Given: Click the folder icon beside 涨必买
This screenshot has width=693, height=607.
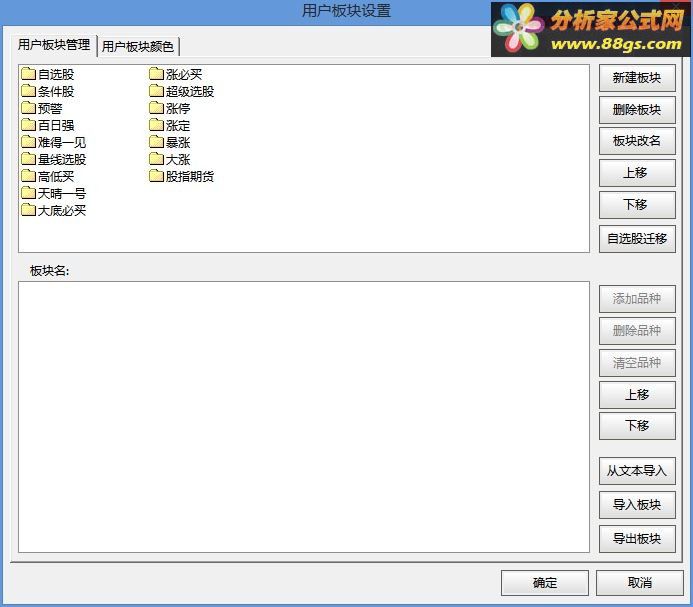Looking at the screenshot, I should [x=156, y=74].
